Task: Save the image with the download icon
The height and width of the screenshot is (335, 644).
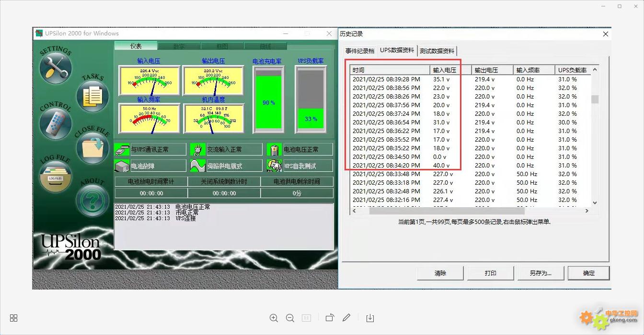Action: tap(370, 318)
